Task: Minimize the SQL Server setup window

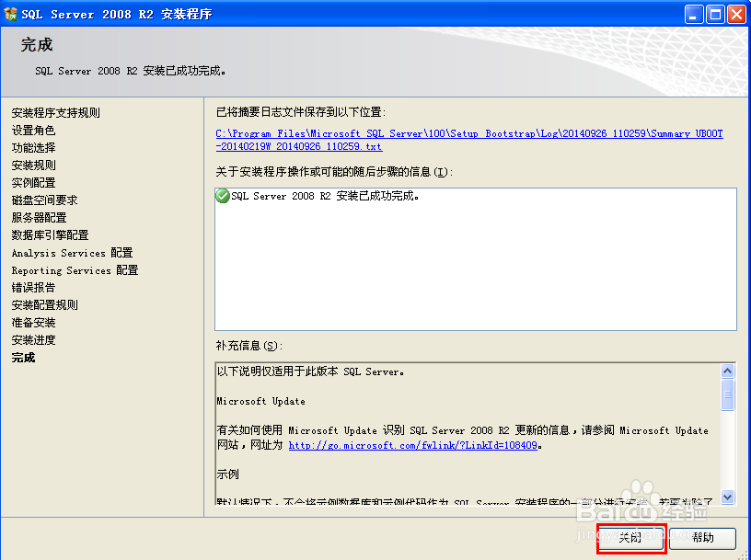Action: 694,15
